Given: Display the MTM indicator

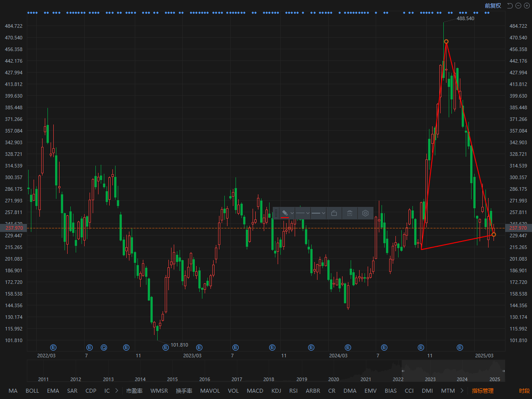Looking at the screenshot, I should point(448,391).
